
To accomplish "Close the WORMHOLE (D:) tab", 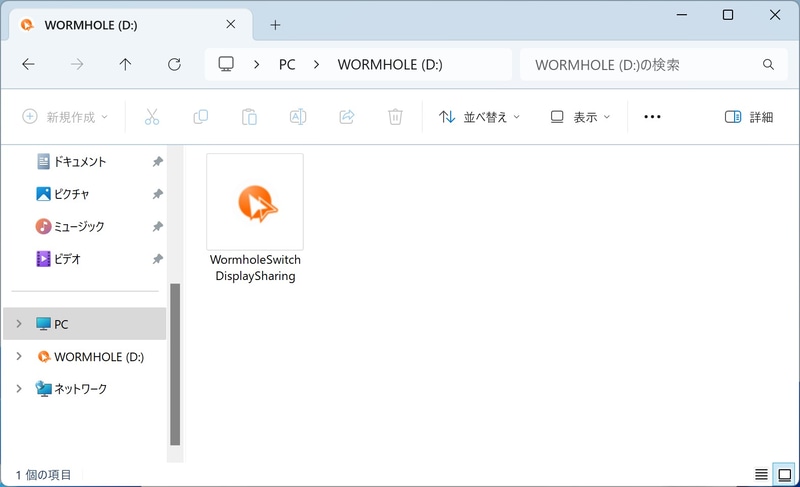I will coord(231,24).
